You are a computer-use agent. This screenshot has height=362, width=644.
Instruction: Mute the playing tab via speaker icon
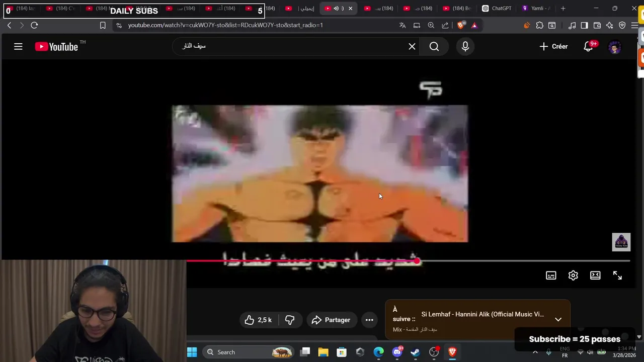(336, 9)
